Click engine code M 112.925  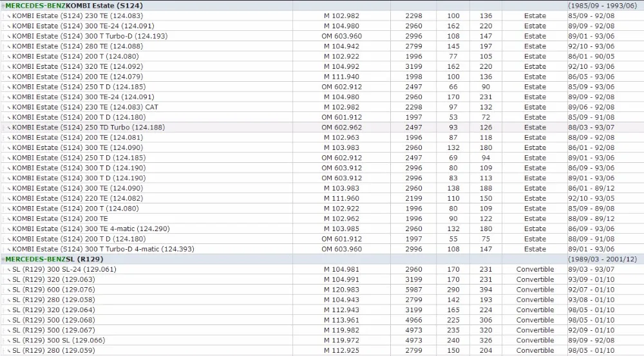pos(341,350)
